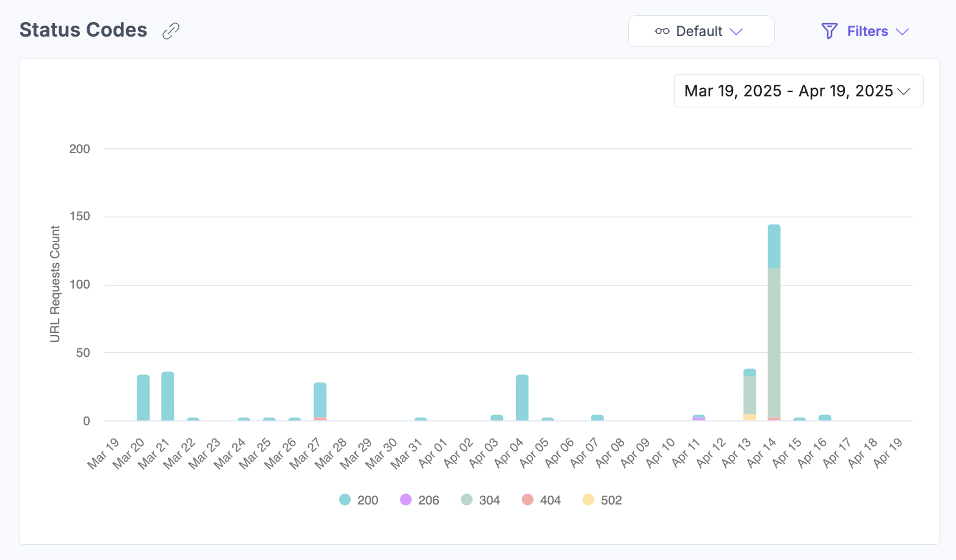Hide the 304 series via legend
This screenshot has width=956, height=560.
(x=480, y=500)
